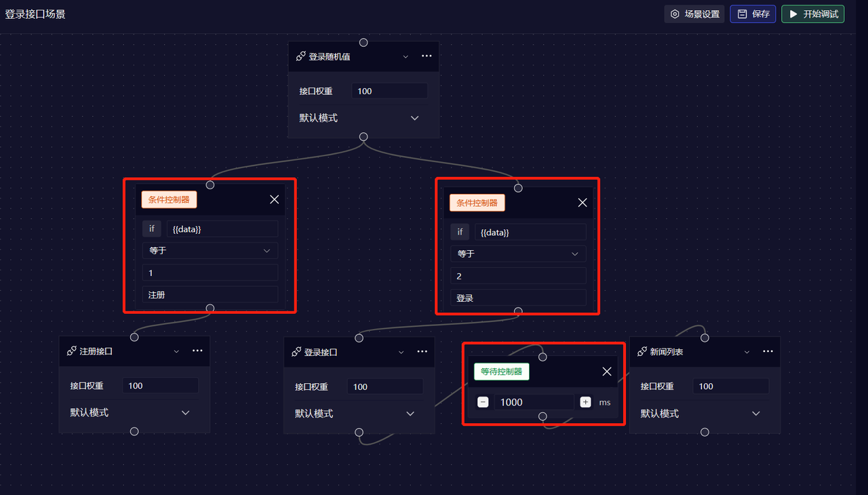Open 等于 operator dropdown in 注册 controller
This screenshot has width=868, height=495.
point(210,251)
